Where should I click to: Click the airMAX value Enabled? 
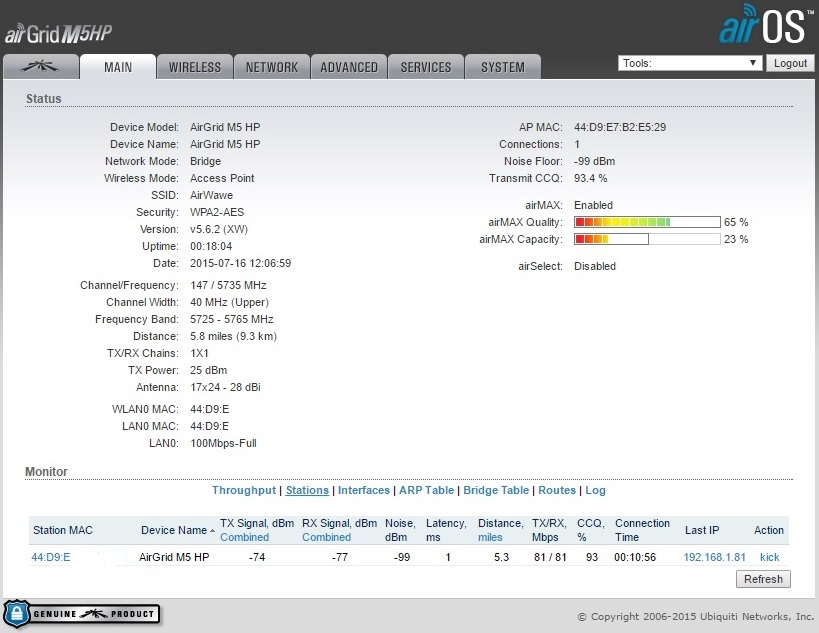[x=593, y=205]
